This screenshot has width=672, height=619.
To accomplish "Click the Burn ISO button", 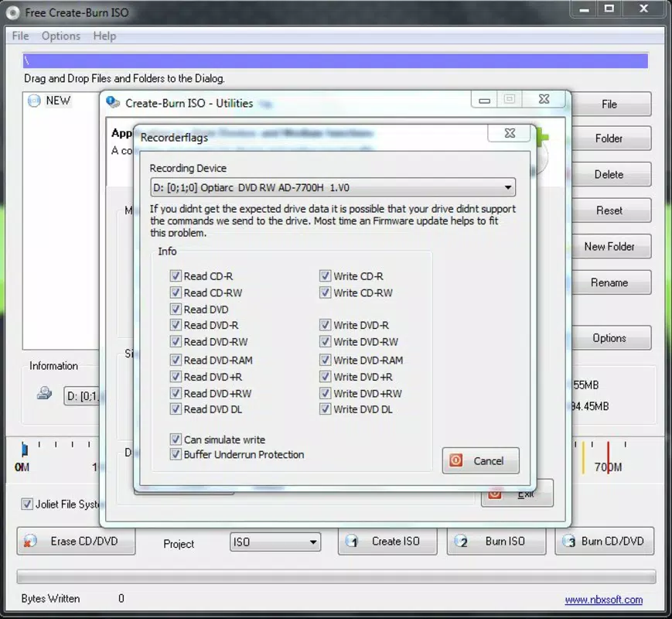I will [x=496, y=542].
